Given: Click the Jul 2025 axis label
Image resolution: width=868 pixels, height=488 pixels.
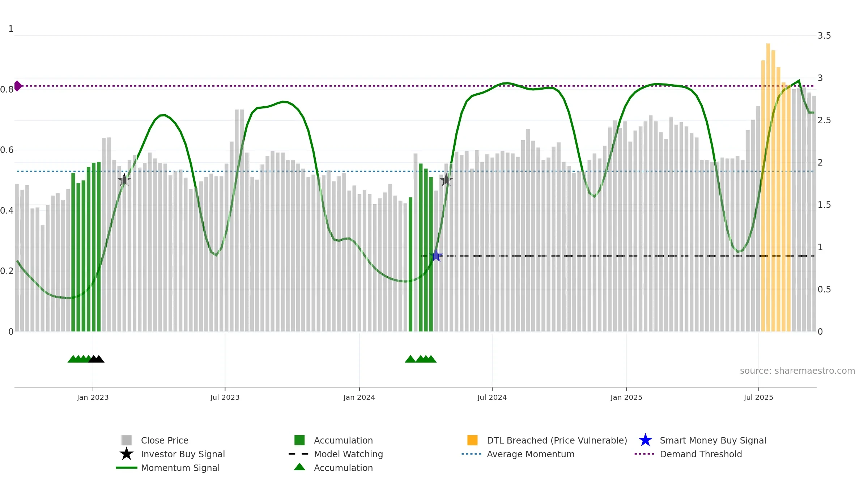Looking at the screenshot, I should pos(758,398).
